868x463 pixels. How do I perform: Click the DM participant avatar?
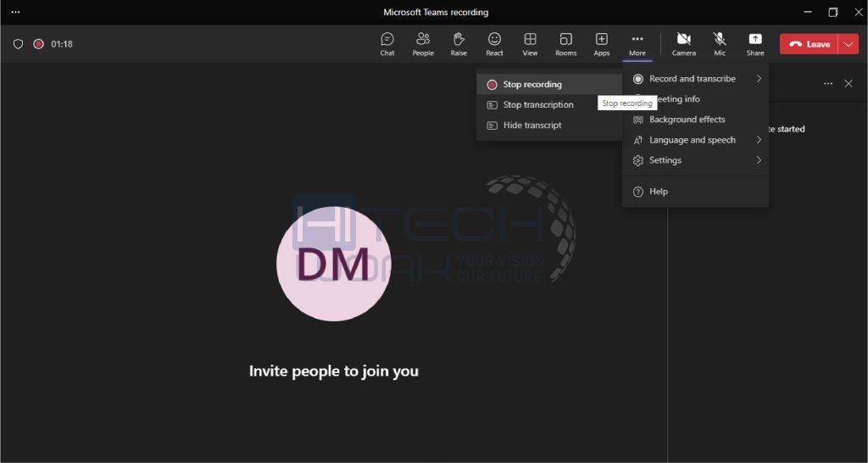pyautogui.click(x=334, y=264)
